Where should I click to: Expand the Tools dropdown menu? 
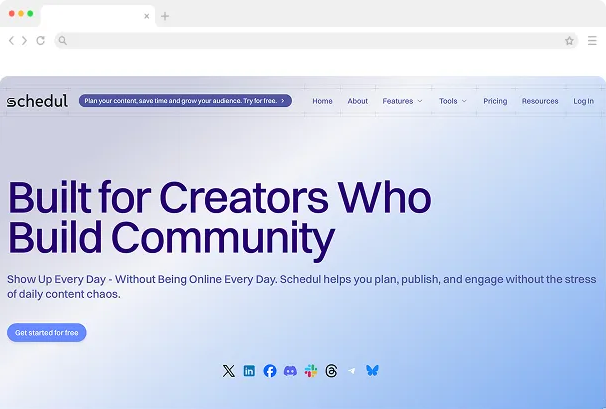click(453, 101)
